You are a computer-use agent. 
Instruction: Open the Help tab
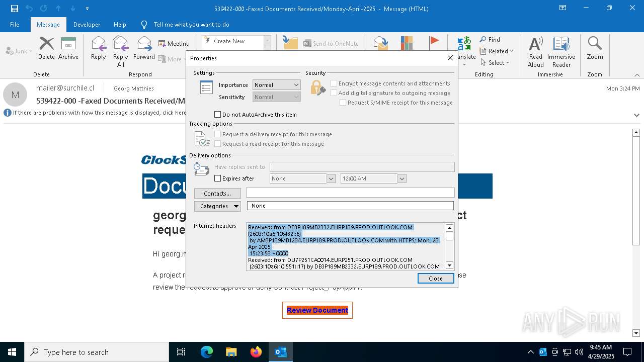click(120, 25)
